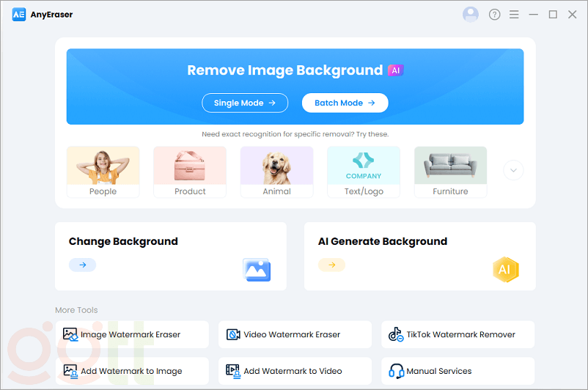The height and width of the screenshot is (390, 588).
Task: Click the AI Generate Background arrow button
Action: coord(331,265)
